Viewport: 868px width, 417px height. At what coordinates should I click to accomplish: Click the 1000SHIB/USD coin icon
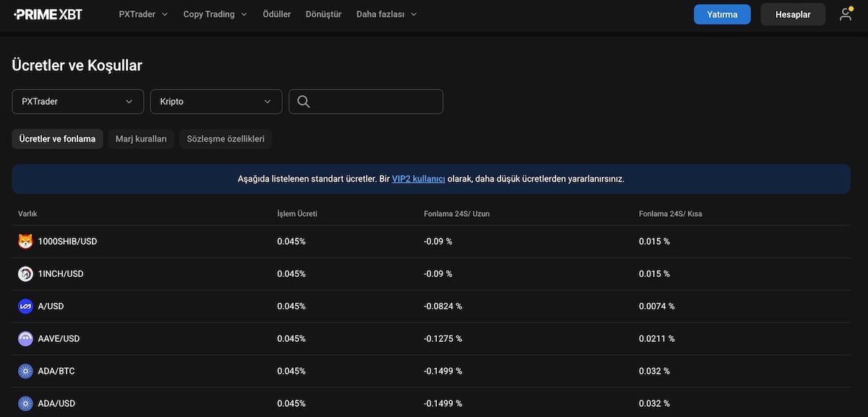[x=25, y=241]
